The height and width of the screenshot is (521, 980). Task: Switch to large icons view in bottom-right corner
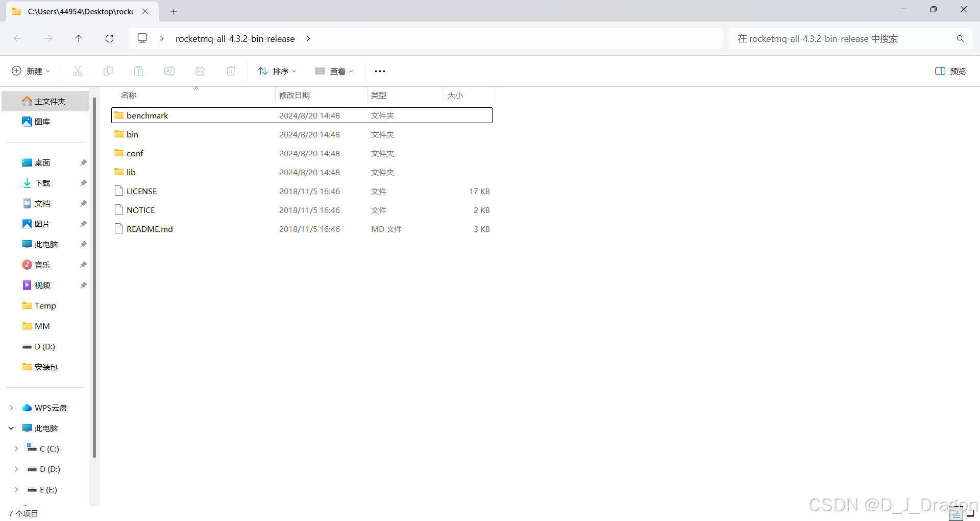click(x=970, y=513)
